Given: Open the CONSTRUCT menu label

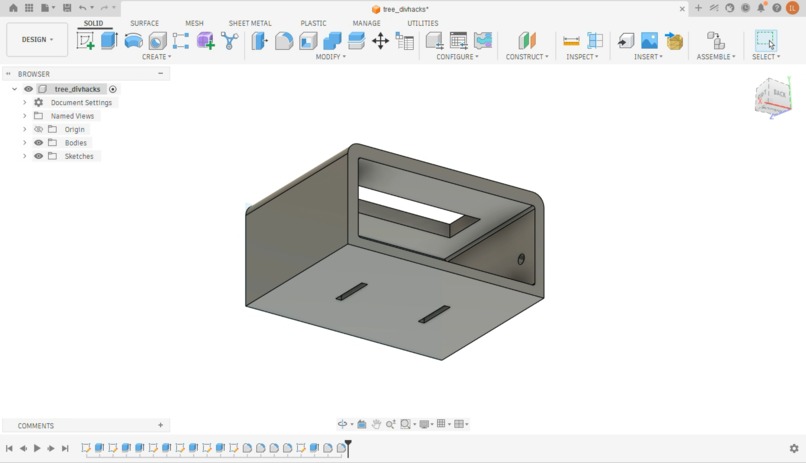Looking at the screenshot, I should pos(527,57).
